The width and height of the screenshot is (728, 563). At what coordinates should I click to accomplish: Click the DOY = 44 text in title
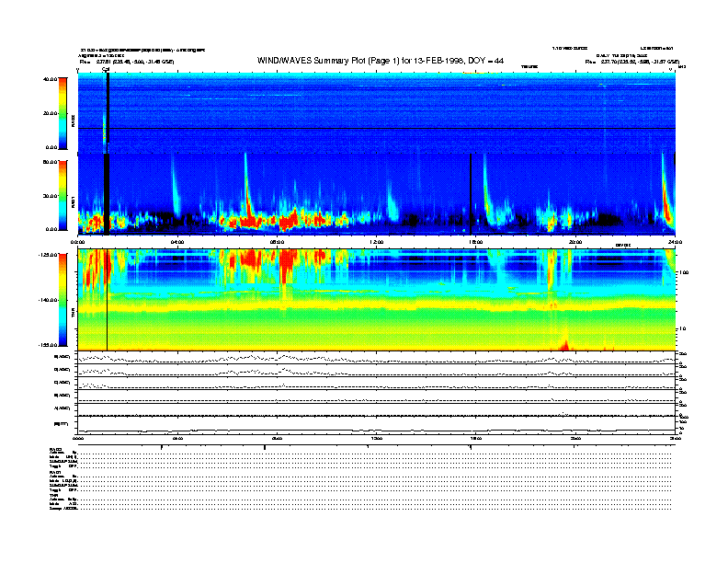pyautogui.click(x=485, y=61)
